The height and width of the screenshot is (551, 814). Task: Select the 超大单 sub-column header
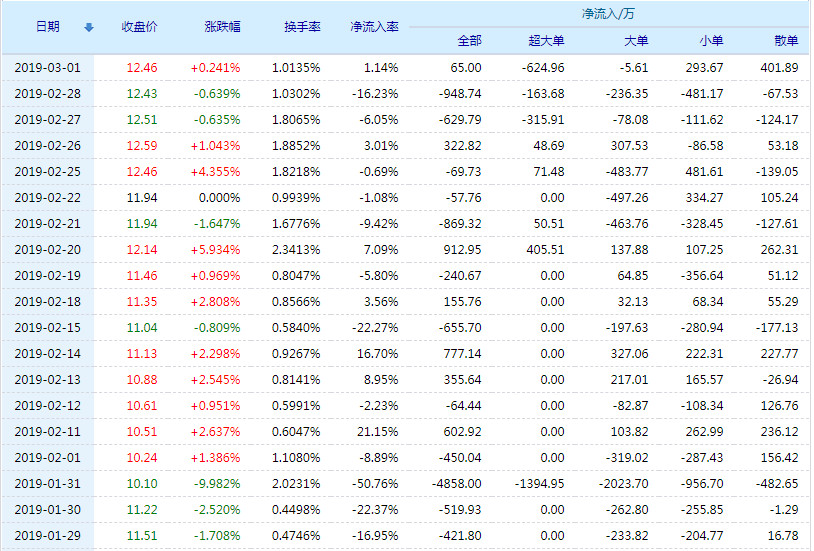click(x=546, y=41)
